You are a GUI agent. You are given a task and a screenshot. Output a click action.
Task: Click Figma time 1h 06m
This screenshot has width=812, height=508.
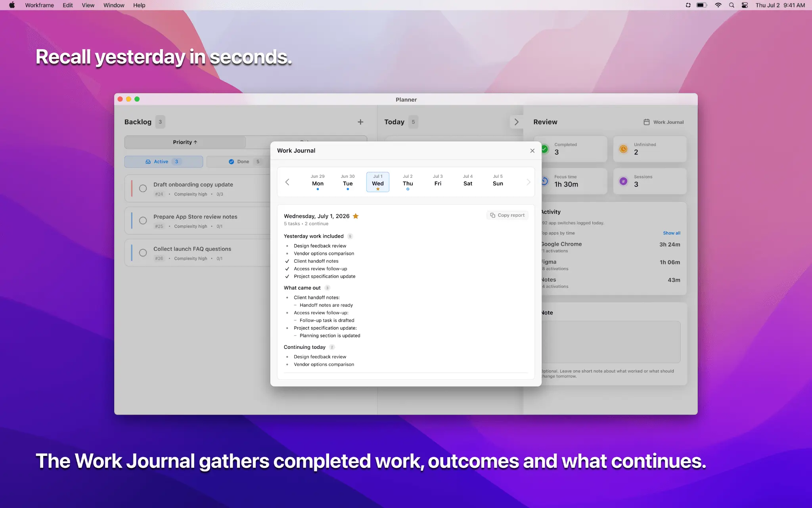[x=670, y=262]
